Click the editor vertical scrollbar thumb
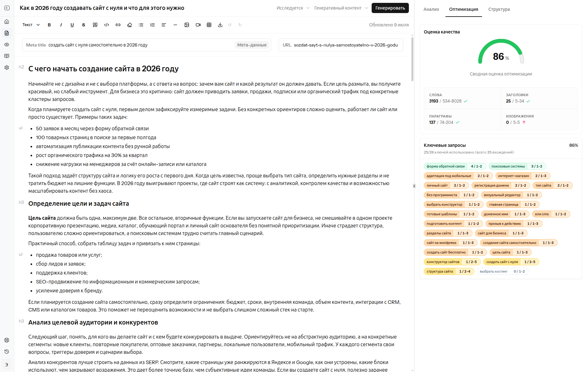Image resolution: width=588 pixels, height=372 pixels. [412, 59]
